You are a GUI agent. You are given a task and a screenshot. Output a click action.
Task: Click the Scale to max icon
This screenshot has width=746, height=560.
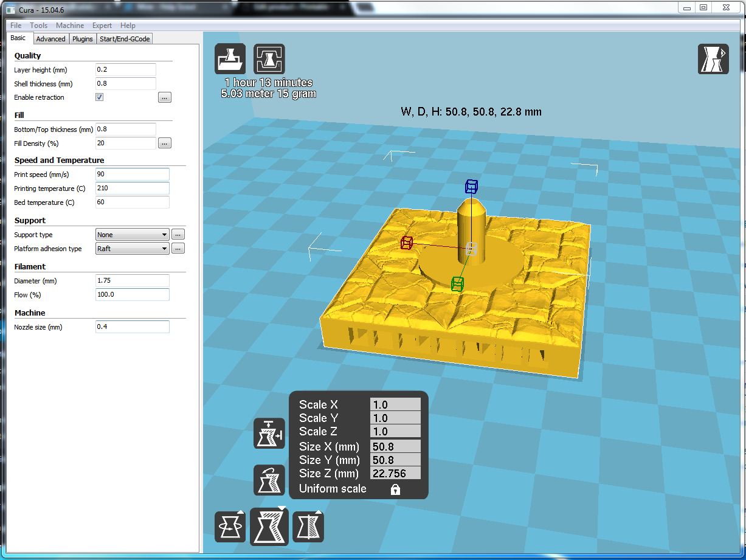point(269,434)
